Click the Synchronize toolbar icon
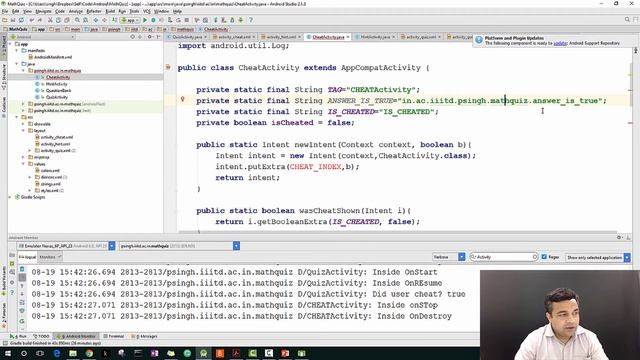 21,20
